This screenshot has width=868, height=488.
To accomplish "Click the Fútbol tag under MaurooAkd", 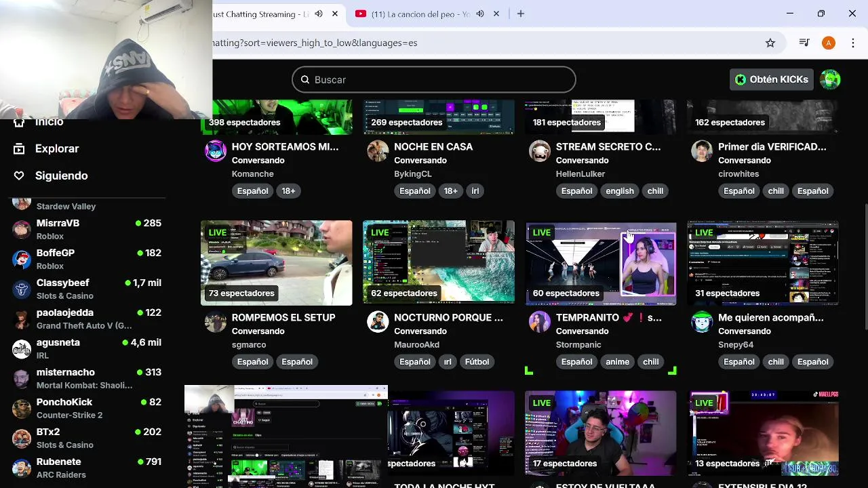I will click(477, 362).
